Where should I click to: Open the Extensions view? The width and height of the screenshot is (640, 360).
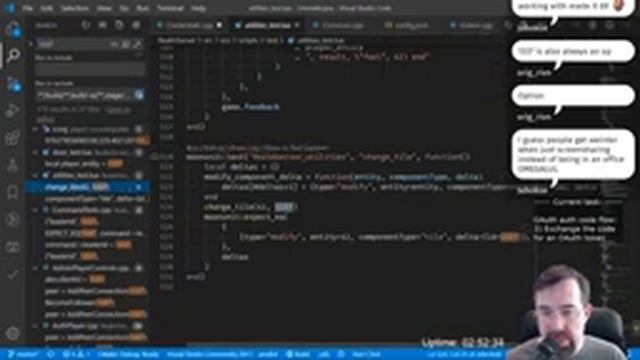click(13, 138)
